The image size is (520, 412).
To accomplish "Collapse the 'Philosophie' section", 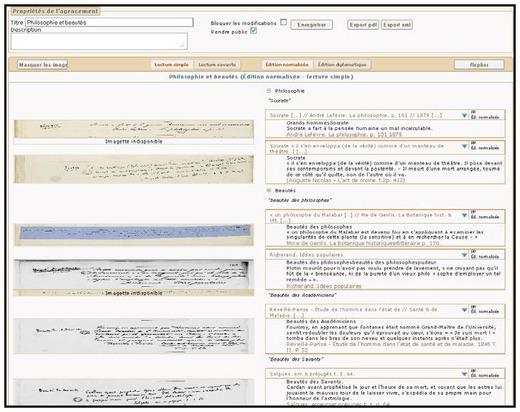I will 269,91.
